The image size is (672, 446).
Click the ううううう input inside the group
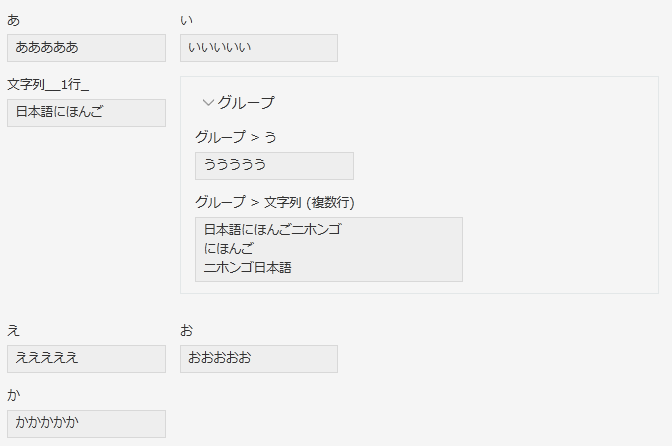pos(274,166)
